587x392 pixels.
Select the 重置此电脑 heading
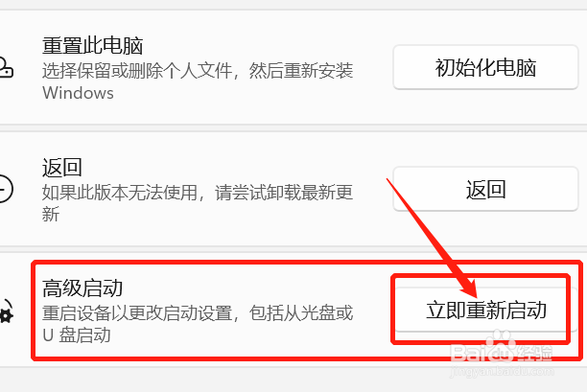(x=92, y=46)
